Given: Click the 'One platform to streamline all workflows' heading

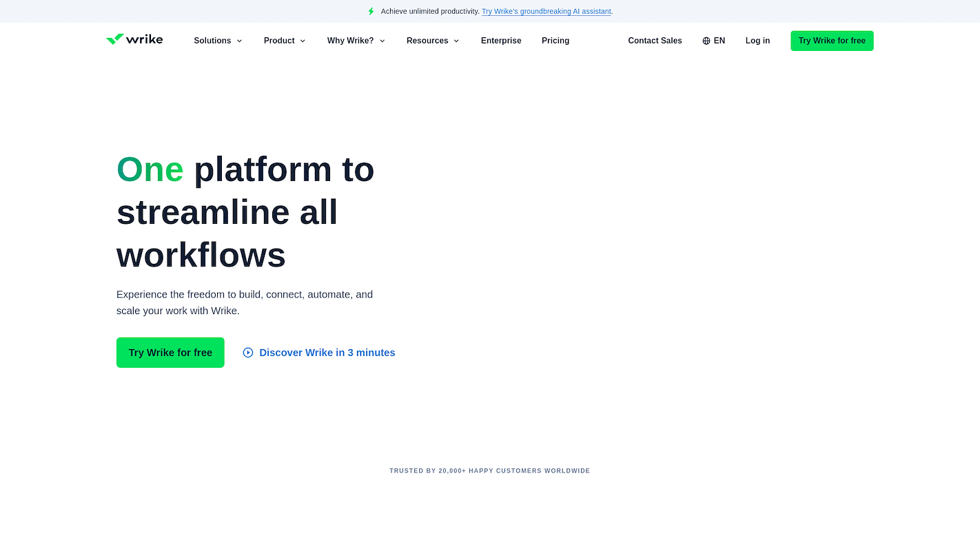Looking at the screenshot, I should [245, 212].
